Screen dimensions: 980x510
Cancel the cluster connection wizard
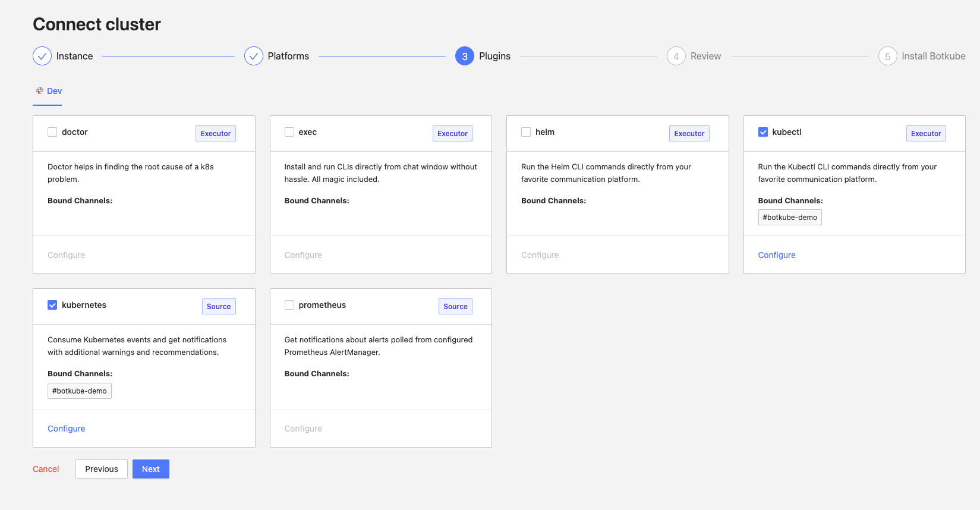click(x=46, y=469)
